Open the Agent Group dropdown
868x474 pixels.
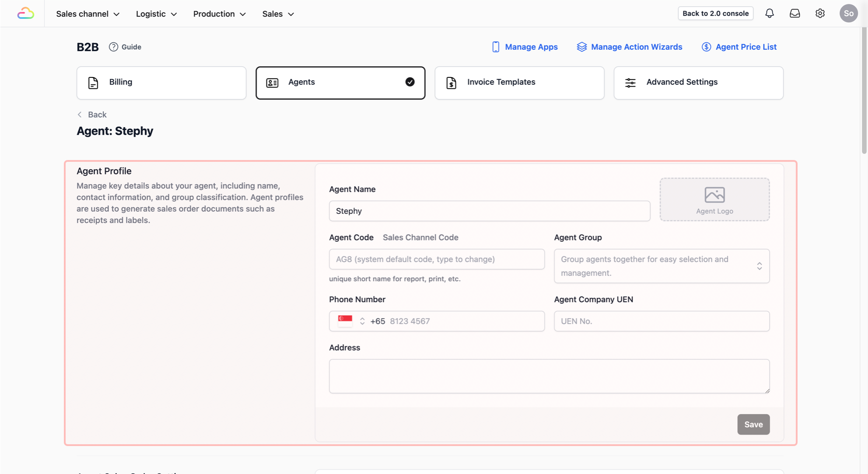(661, 266)
